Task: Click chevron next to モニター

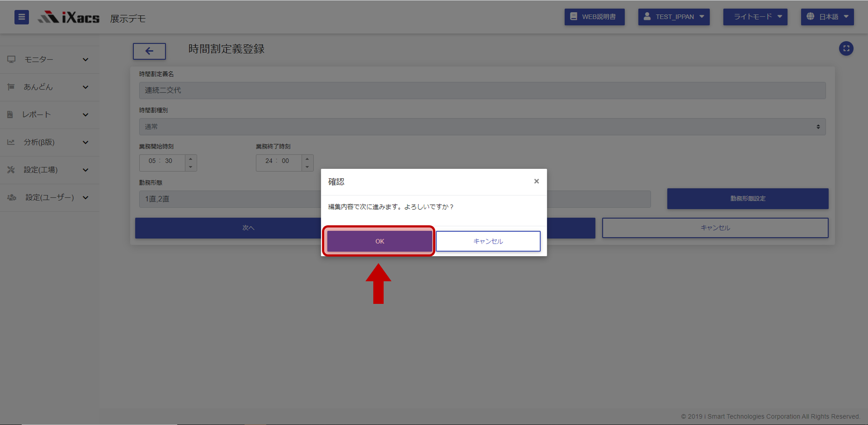Action: click(x=85, y=59)
